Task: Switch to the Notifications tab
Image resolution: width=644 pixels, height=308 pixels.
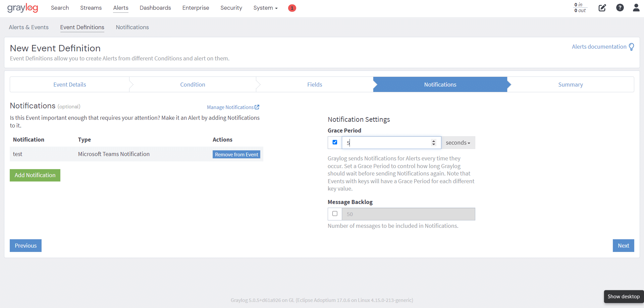Action: click(x=132, y=27)
